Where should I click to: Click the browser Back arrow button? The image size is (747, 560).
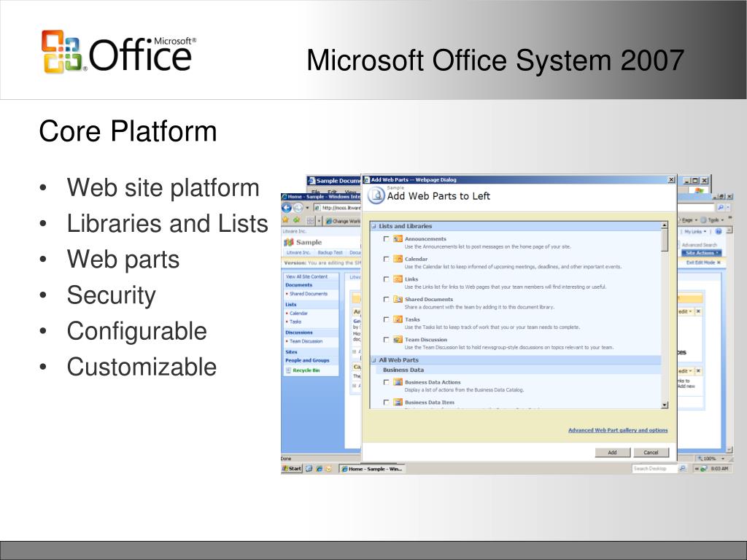pos(287,208)
